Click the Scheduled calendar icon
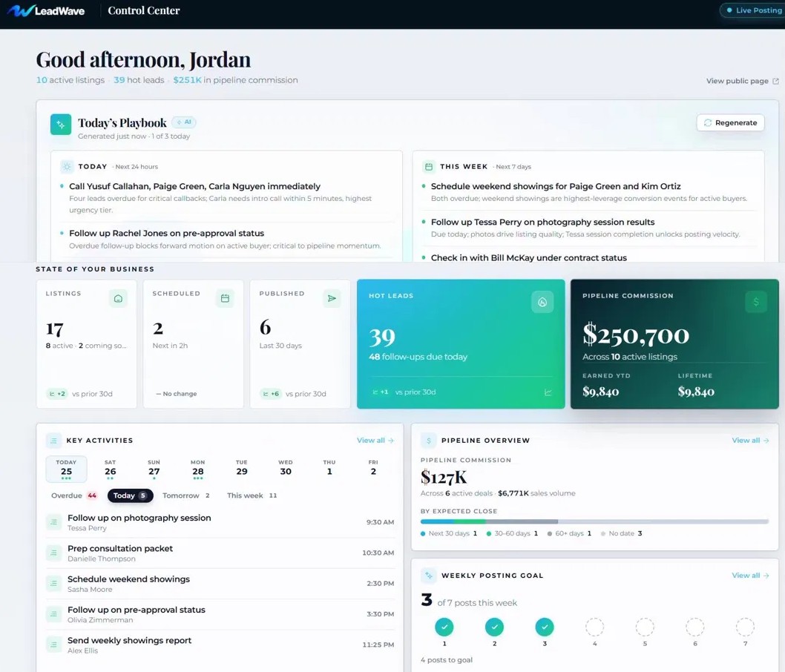This screenshot has width=785, height=672. (x=225, y=298)
